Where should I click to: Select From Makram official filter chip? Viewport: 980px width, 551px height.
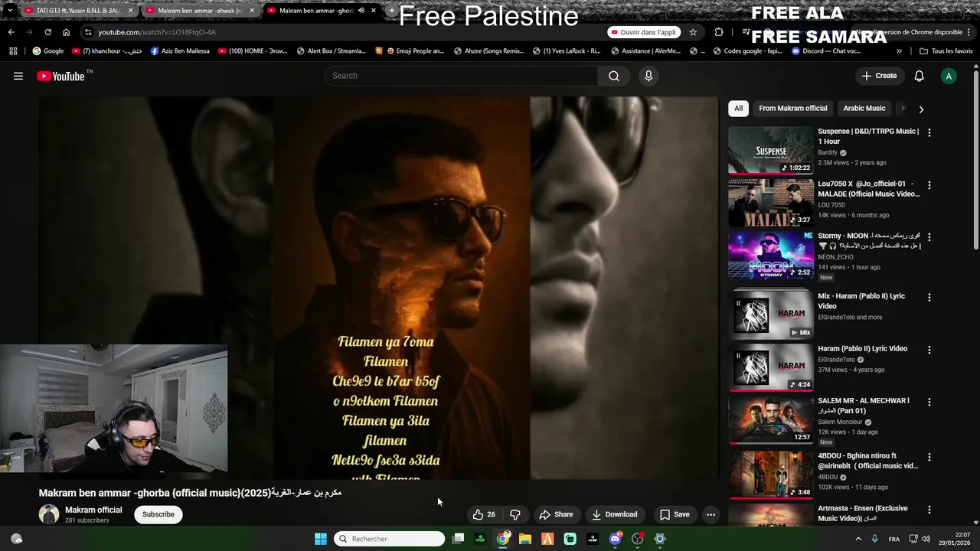793,109
